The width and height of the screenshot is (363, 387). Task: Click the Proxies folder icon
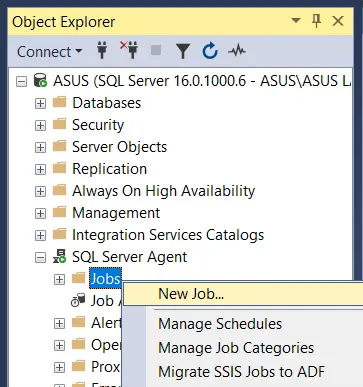pos(79,366)
